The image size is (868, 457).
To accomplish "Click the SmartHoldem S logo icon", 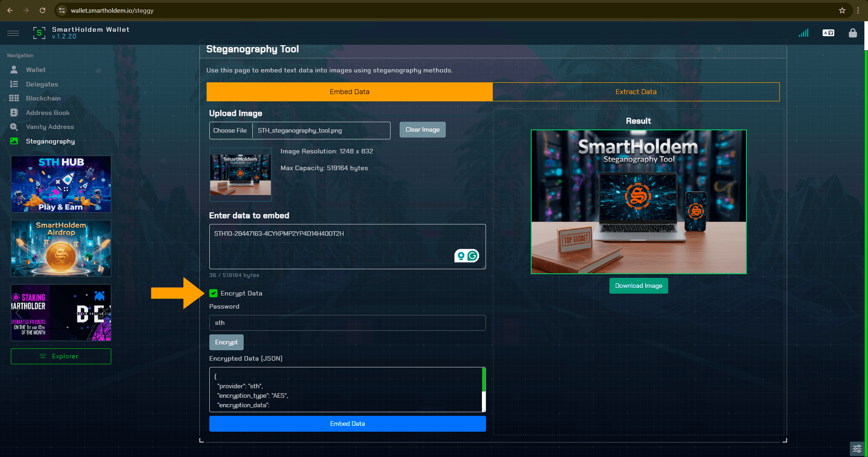I will point(39,33).
